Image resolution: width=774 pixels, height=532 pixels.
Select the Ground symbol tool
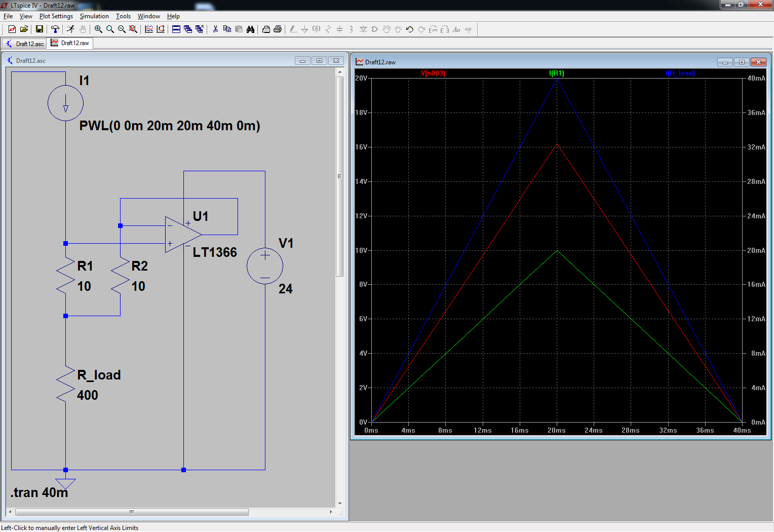(304, 29)
